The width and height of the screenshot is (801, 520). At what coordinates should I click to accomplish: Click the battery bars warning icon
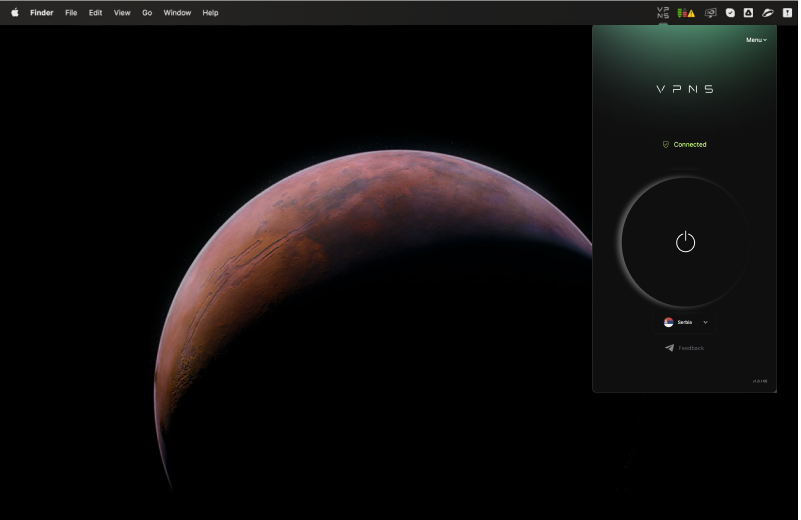tap(686, 13)
